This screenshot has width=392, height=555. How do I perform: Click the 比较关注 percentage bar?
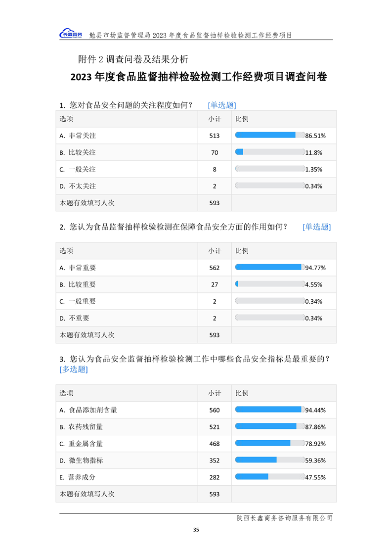270,152
